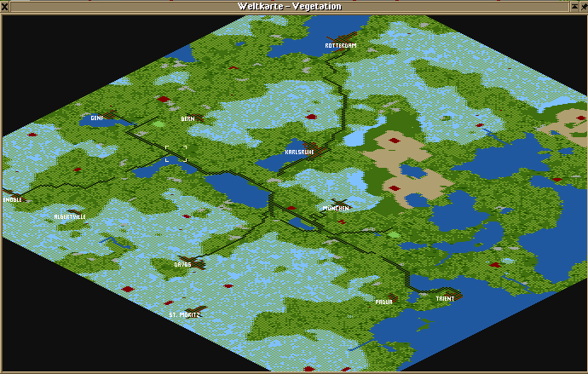The height and width of the screenshot is (374, 588).
Task: Click red marker in upper desert patch
Action: [x=394, y=140]
